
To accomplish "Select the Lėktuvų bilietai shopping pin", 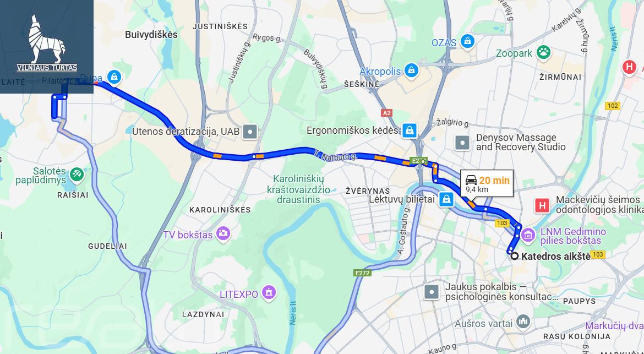I will pos(446,200).
